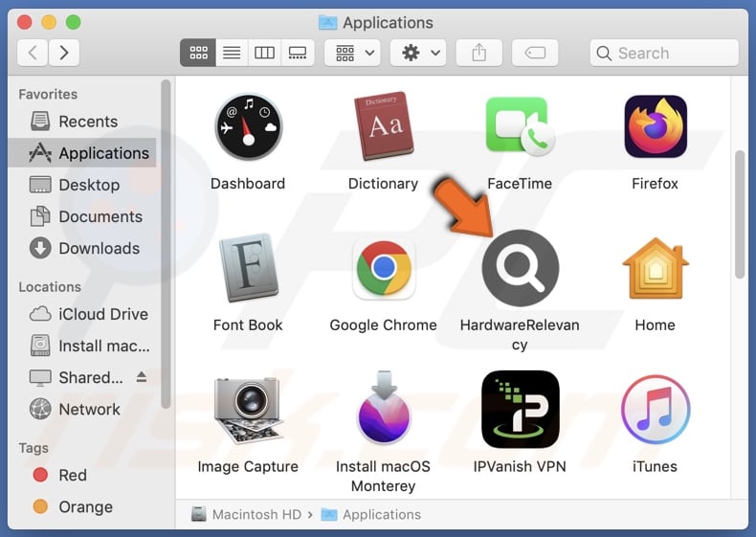Select the Font Book app icon
The width and height of the screenshot is (756, 537).
coord(248,268)
